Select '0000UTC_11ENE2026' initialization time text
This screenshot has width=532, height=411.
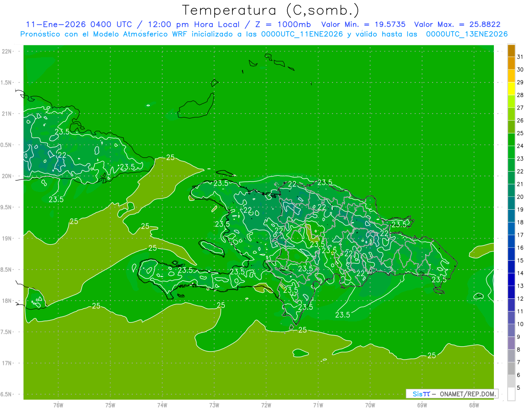click(302, 34)
